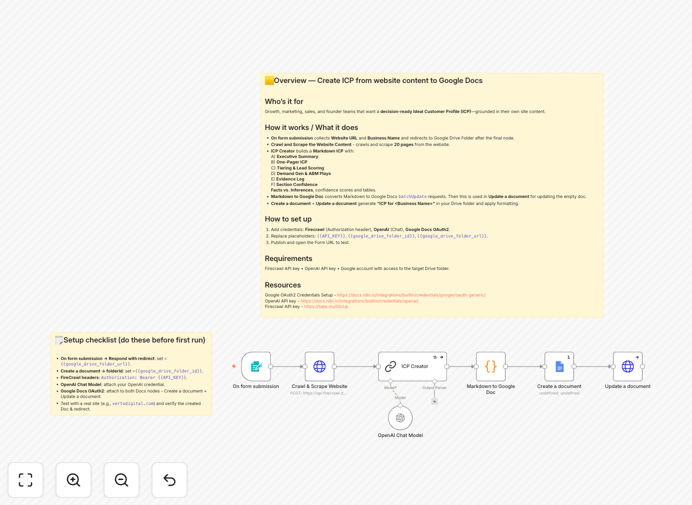Open the Firecrawl API key link
This screenshot has height=505, width=692.
tap(326, 306)
